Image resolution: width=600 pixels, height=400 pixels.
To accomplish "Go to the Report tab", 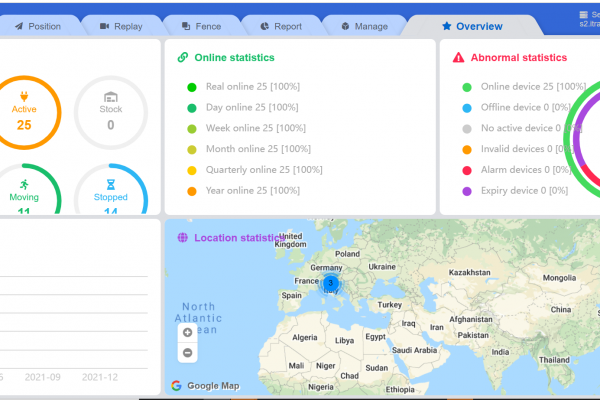I will 281,26.
